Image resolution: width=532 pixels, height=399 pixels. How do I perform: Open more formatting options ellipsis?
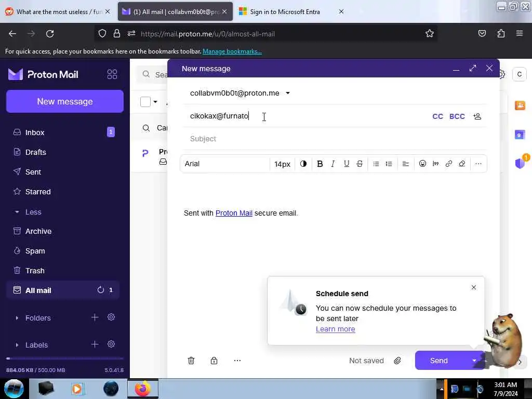click(x=478, y=164)
